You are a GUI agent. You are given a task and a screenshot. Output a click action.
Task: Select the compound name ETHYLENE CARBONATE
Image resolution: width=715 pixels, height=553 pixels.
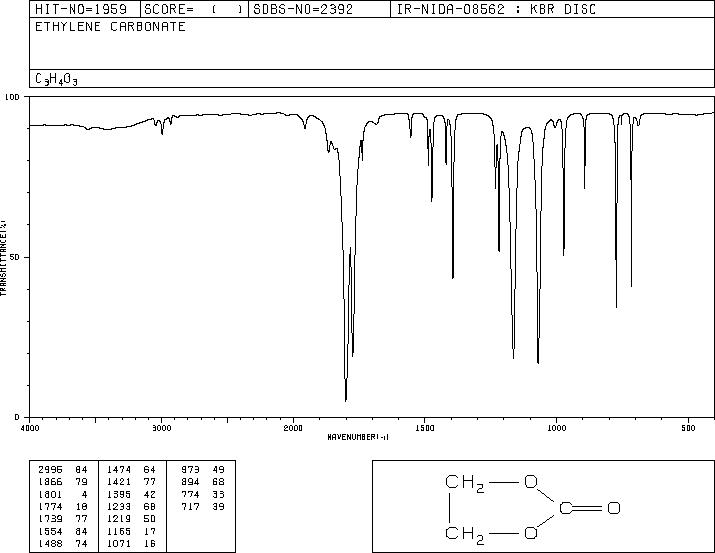(x=110, y=26)
